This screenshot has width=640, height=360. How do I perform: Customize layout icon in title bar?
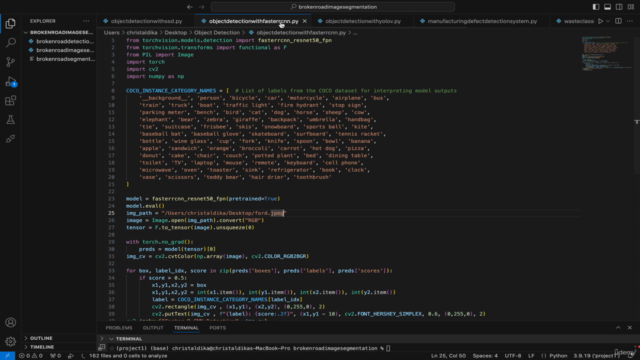click(x=631, y=7)
